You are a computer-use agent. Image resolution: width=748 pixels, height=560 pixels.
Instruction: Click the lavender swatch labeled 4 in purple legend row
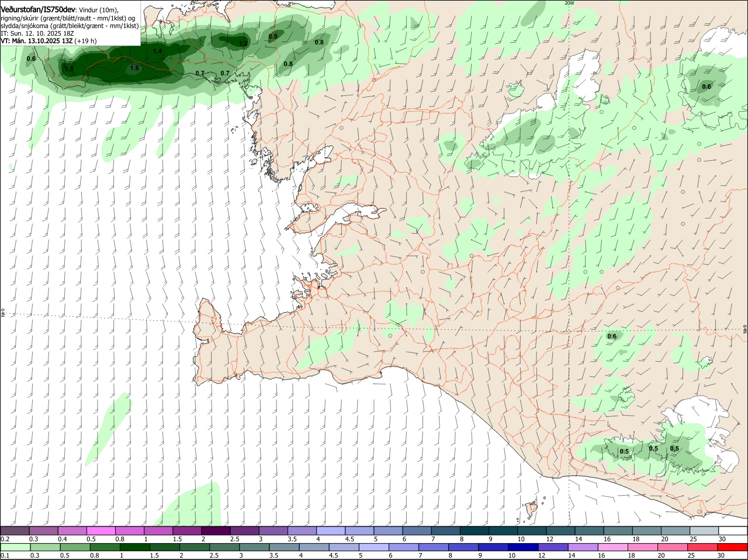[x=330, y=530]
